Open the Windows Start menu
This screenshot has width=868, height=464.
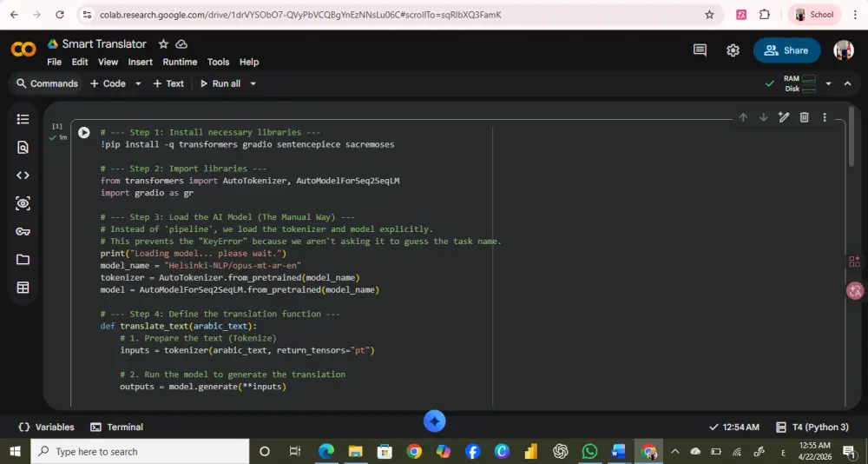point(15,452)
